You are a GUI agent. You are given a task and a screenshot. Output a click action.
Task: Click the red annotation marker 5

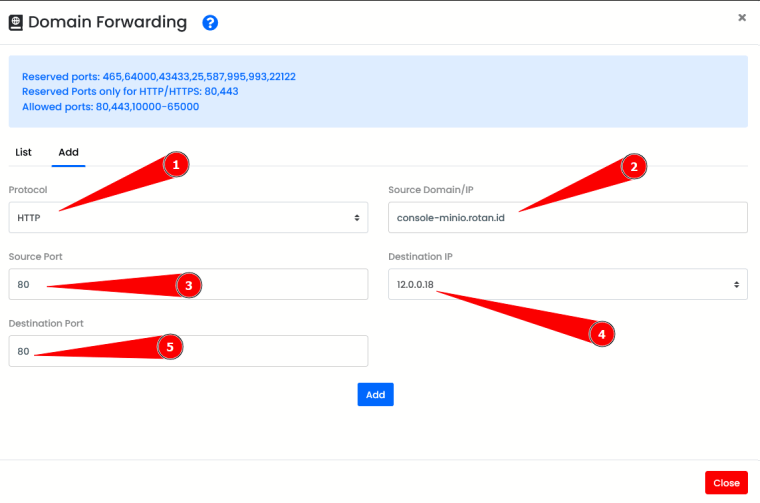click(x=170, y=347)
